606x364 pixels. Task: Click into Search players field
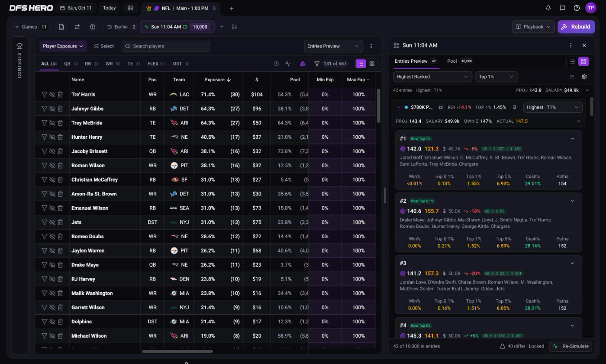pyautogui.click(x=166, y=46)
